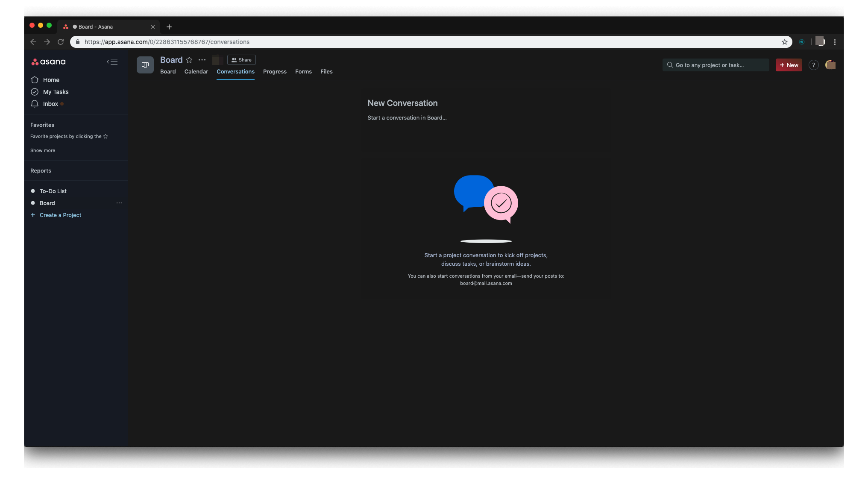Switch to the Calendar tab
Image resolution: width=868 pixels, height=478 pixels.
pos(196,71)
